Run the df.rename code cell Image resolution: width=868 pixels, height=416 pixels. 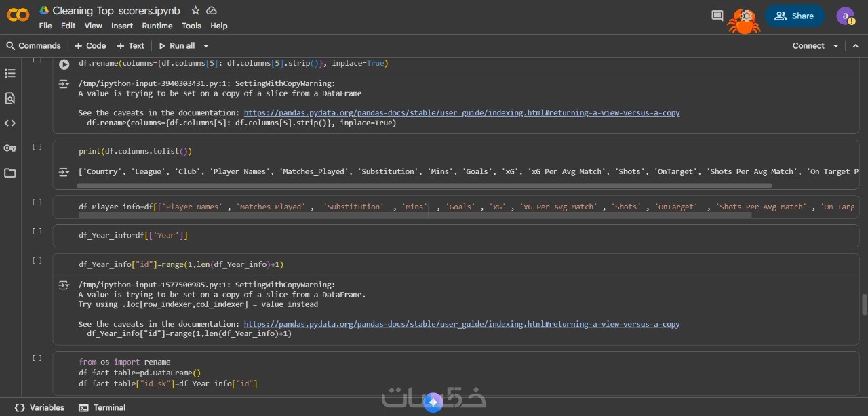(x=64, y=64)
